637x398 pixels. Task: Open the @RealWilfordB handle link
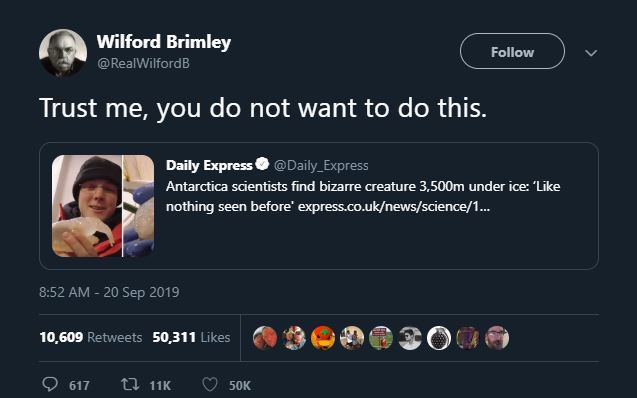click(143, 63)
